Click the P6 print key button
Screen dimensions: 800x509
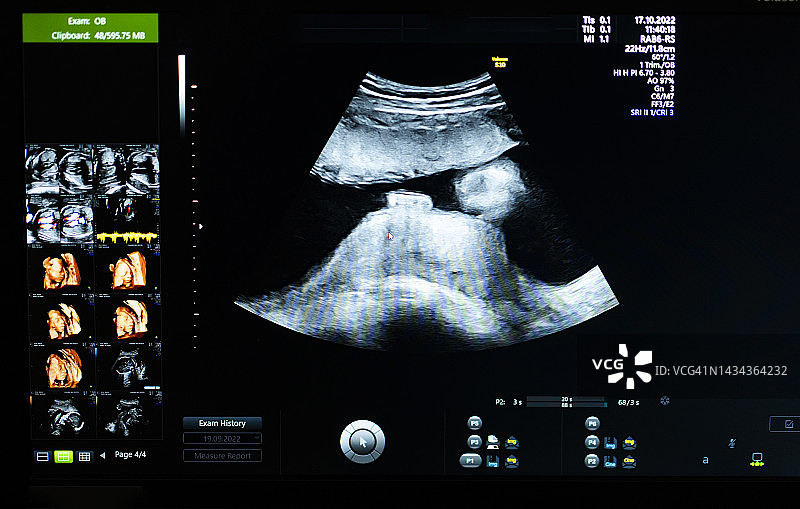click(592, 423)
